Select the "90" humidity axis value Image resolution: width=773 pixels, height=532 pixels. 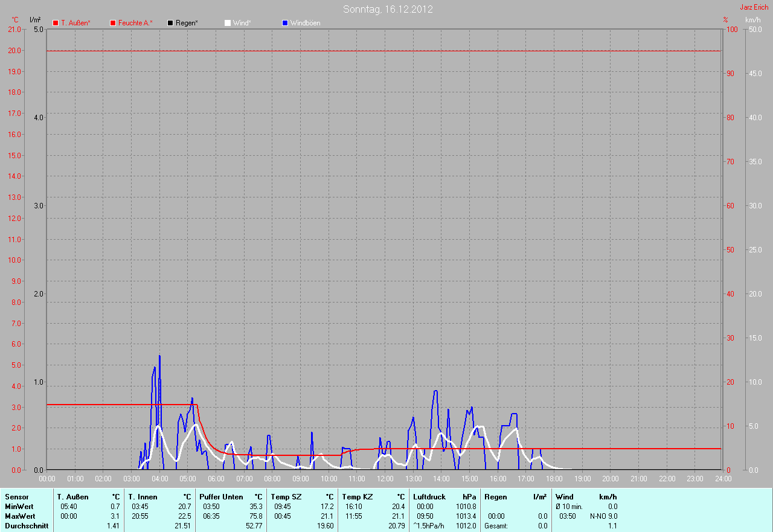point(730,74)
